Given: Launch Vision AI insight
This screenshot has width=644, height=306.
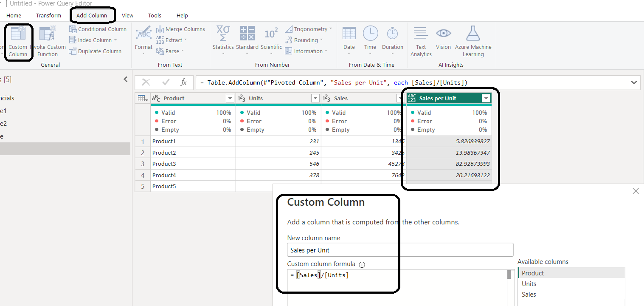Looking at the screenshot, I should pos(443,38).
